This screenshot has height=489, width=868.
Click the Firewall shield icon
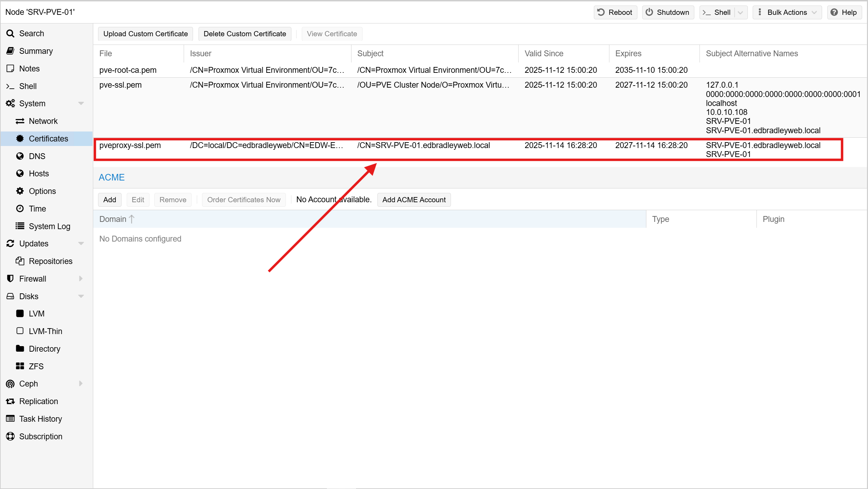tap(10, 278)
